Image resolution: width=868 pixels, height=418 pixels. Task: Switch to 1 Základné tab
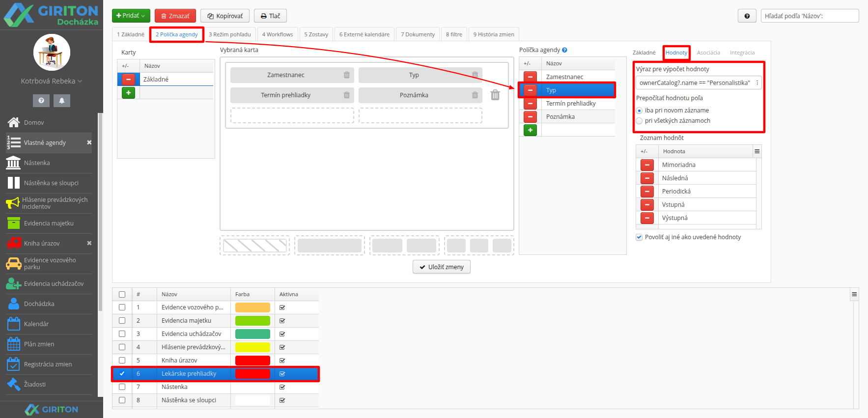pos(130,34)
